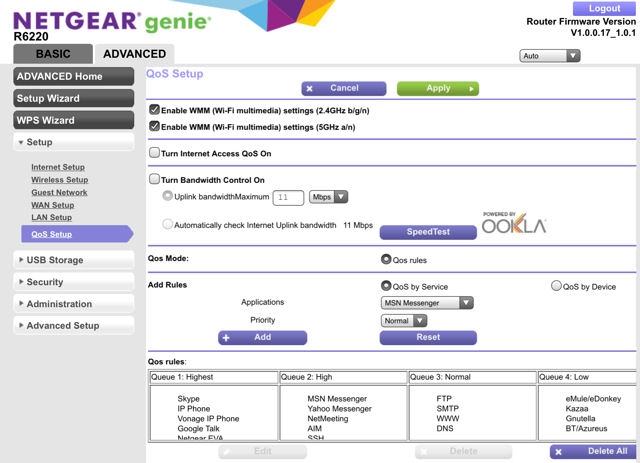The height and width of the screenshot is (463, 640).
Task: Select Skype in Queue 1 list
Action: pos(188,398)
